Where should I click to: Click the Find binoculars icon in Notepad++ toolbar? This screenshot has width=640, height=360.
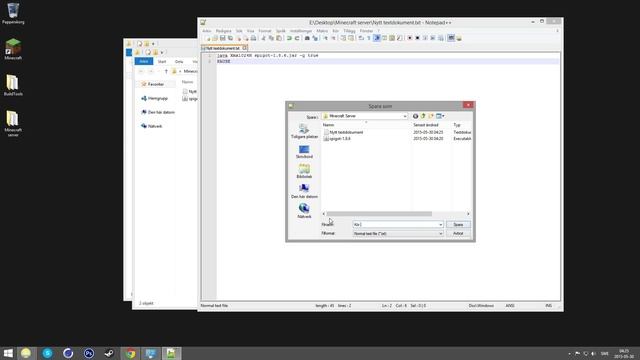(307, 38)
